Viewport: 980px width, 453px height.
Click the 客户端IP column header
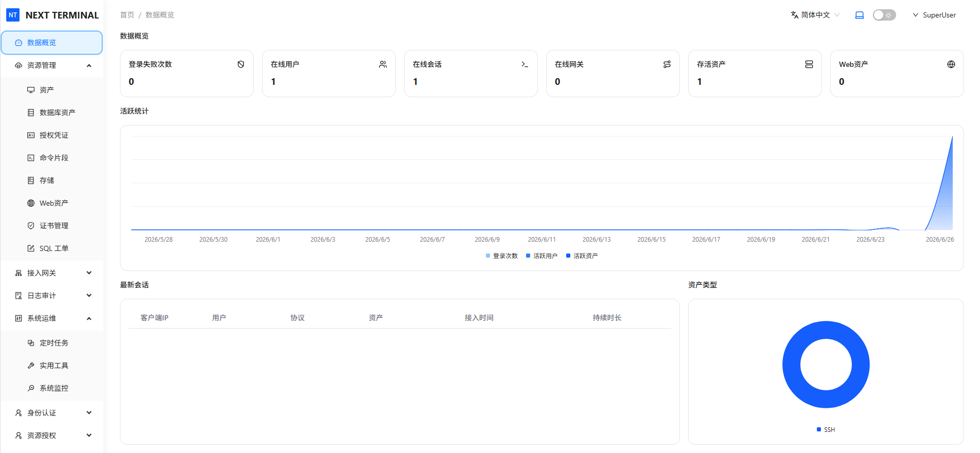click(x=154, y=318)
